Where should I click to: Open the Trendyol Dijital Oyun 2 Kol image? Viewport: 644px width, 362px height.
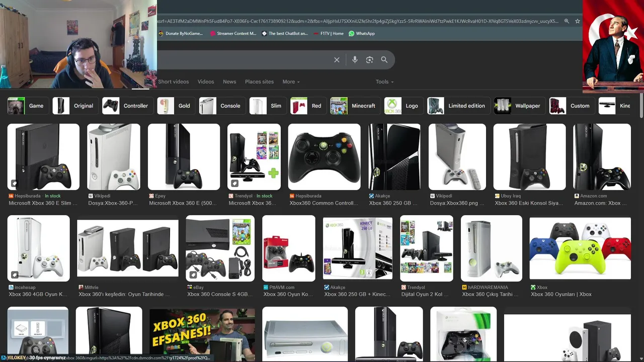[427, 248]
